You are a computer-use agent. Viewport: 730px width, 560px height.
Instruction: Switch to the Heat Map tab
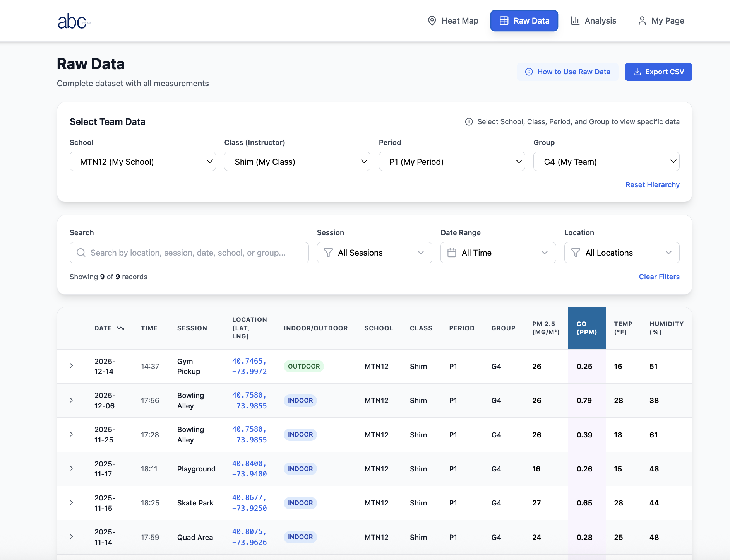pyautogui.click(x=453, y=21)
